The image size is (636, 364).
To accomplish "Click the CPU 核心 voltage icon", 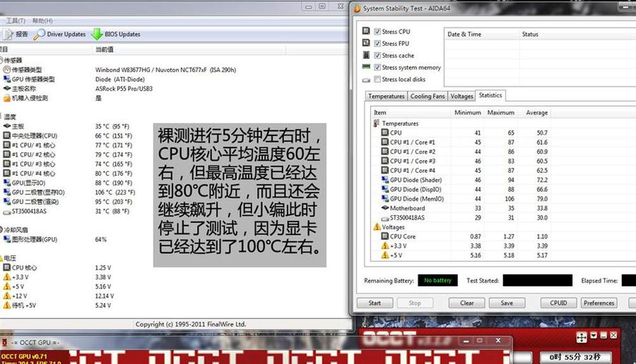I will [6, 267].
